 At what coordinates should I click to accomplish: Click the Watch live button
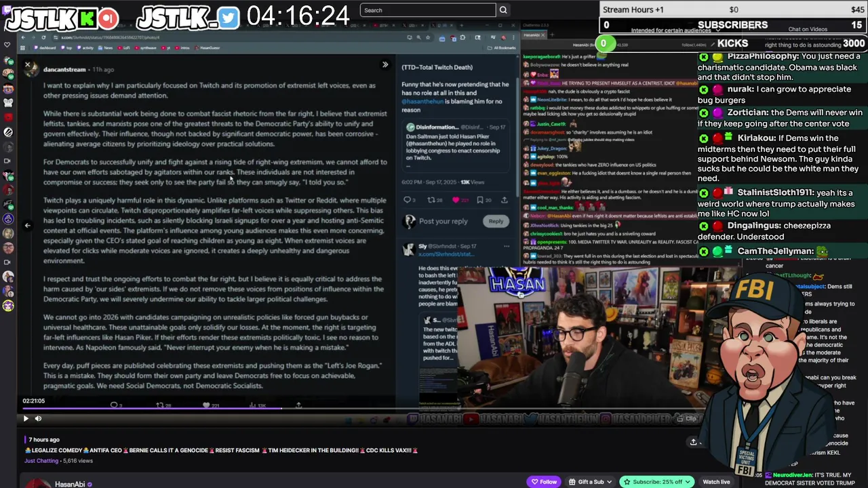[716, 482]
